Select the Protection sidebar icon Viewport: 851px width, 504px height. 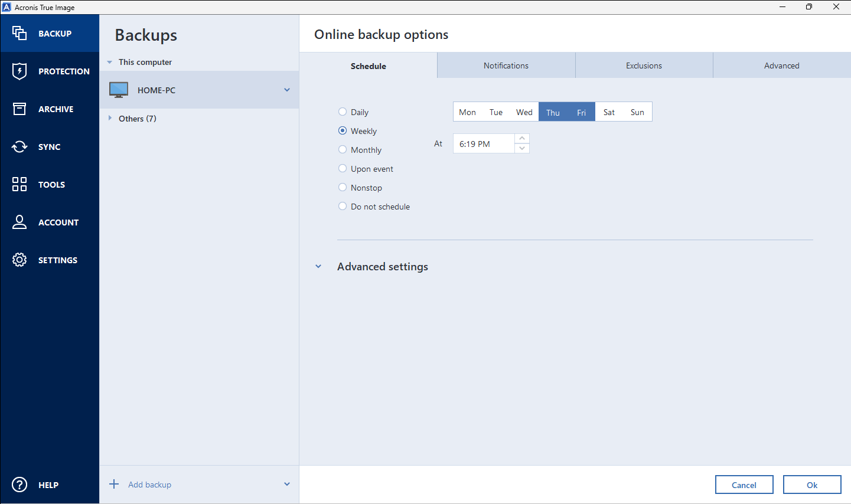50,71
